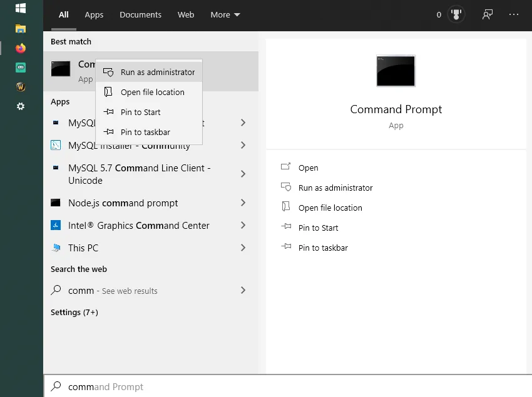
Task: Open Settings gear in the left sidebar
Action: (x=21, y=106)
